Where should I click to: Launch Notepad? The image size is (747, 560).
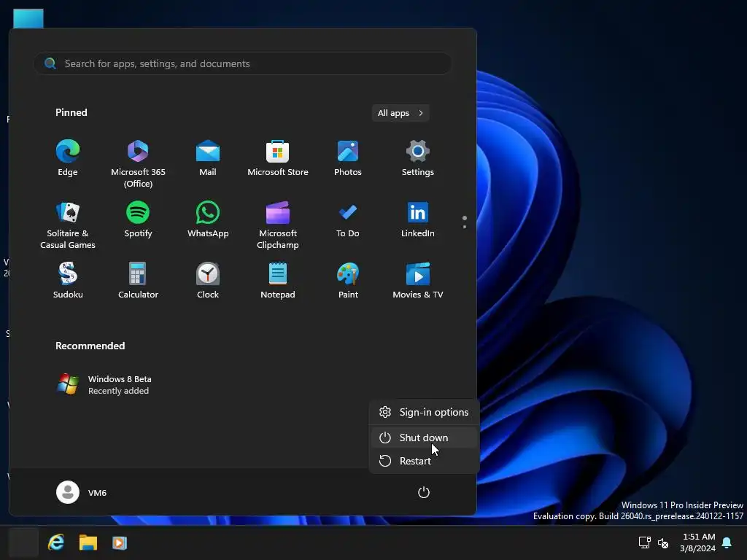(x=278, y=281)
